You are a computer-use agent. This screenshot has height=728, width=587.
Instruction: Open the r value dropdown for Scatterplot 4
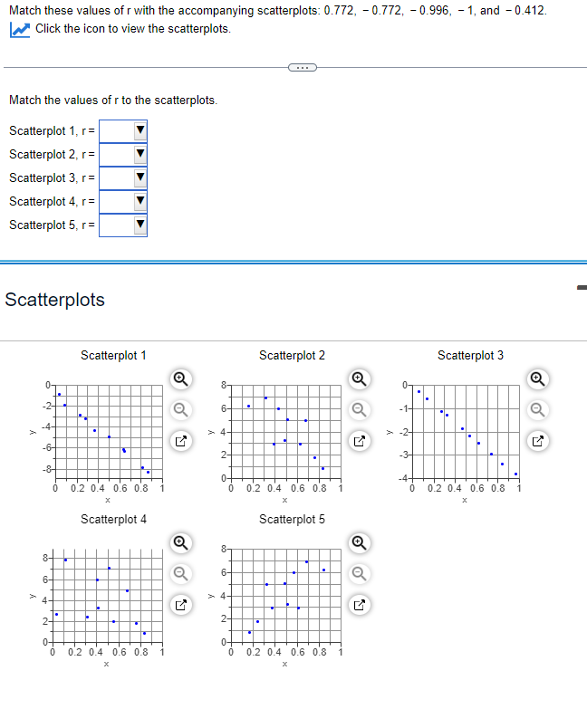pos(139,201)
